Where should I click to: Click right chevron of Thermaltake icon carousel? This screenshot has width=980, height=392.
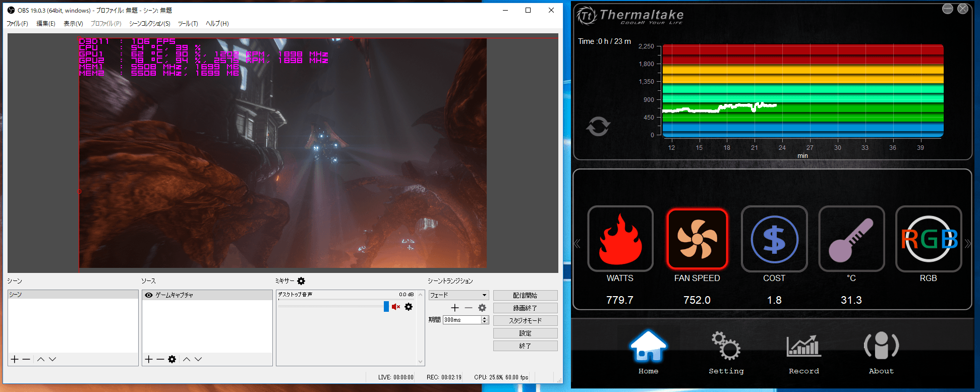coord(967,244)
